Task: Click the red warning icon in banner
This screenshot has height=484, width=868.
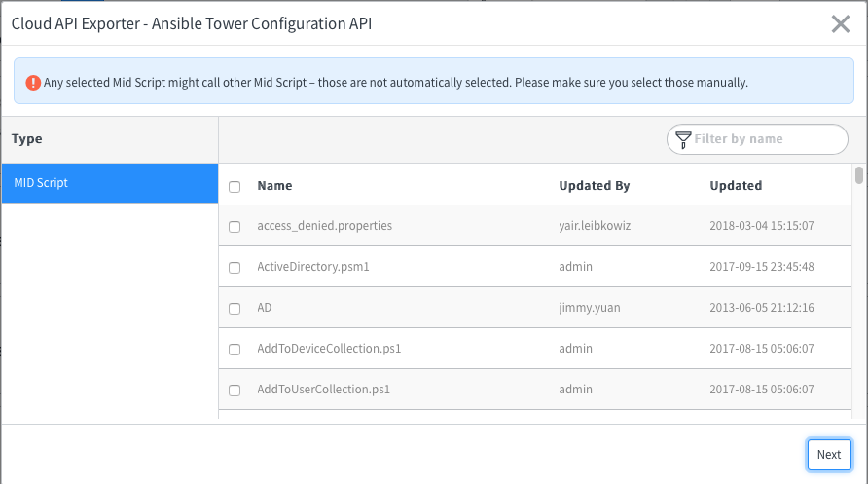Action: point(33,83)
